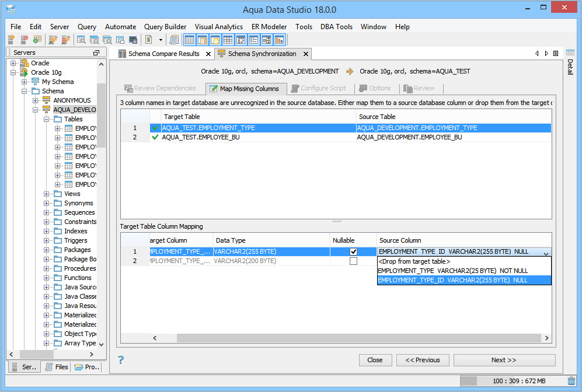
Task: Expand the Views folder node
Action: pos(46,194)
